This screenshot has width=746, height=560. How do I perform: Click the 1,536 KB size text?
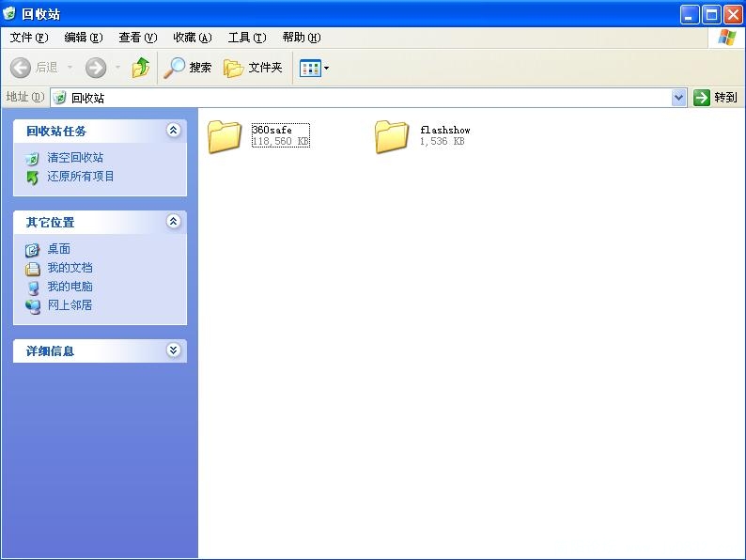click(x=442, y=141)
